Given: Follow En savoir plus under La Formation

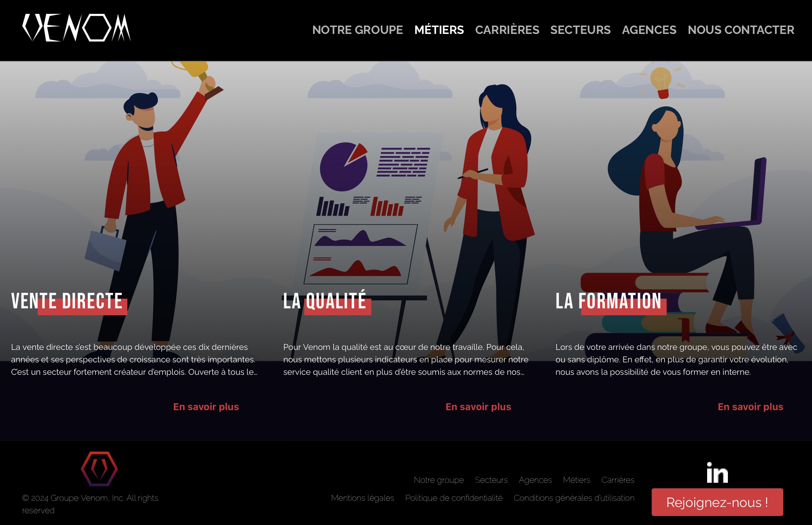Looking at the screenshot, I should click(x=750, y=407).
